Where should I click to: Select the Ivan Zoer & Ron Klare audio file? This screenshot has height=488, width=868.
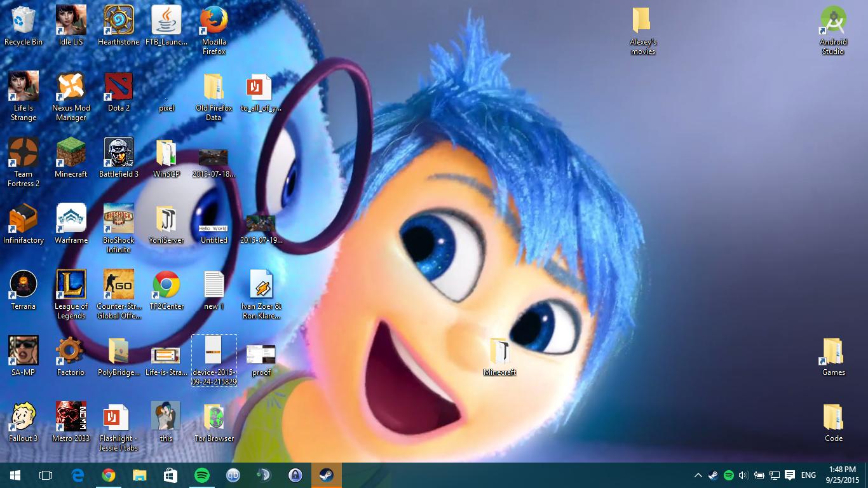point(261,294)
